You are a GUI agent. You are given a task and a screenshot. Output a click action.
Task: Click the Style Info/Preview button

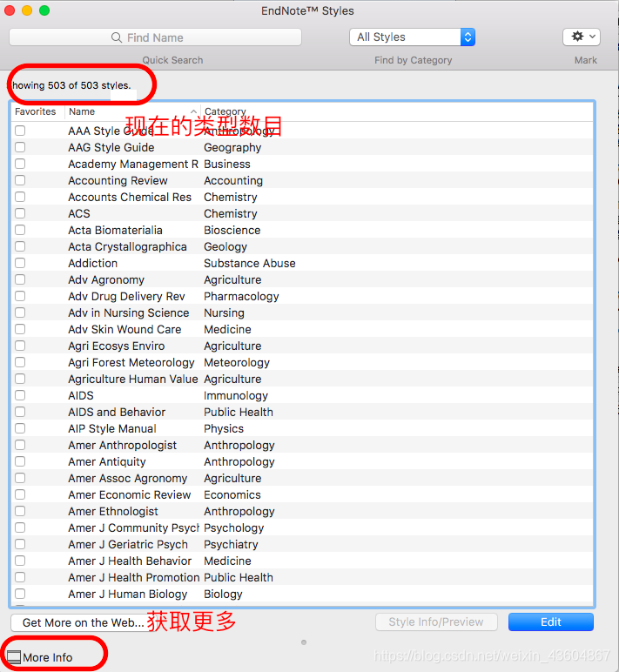click(x=436, y=622)
